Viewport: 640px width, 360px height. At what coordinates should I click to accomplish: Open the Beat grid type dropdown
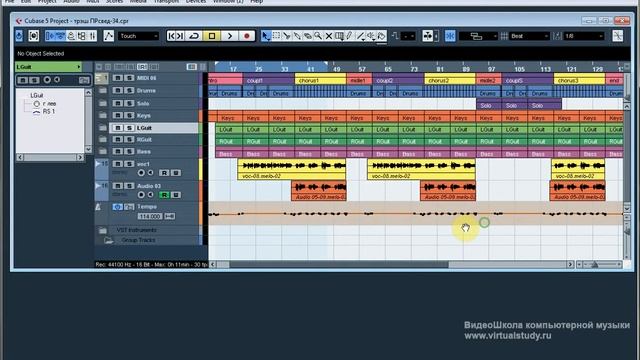(529, 36)
